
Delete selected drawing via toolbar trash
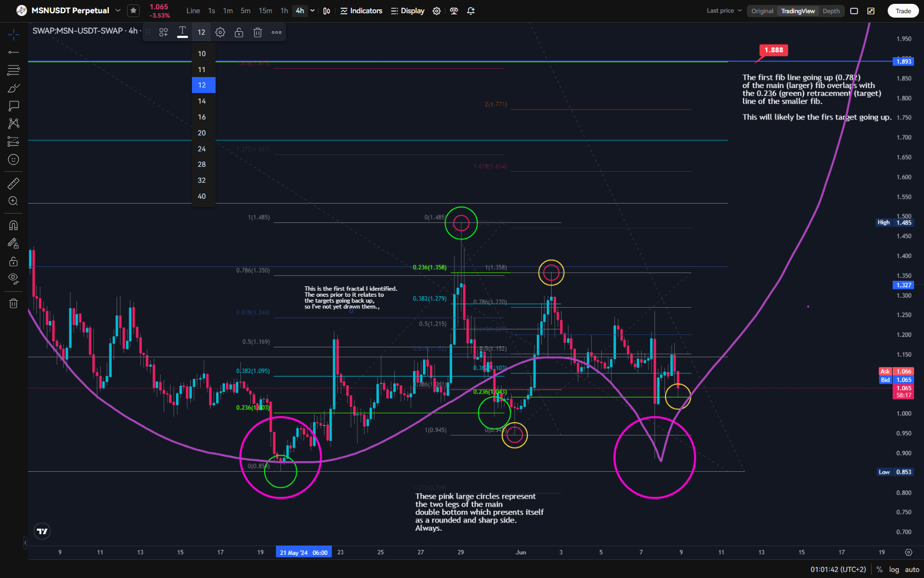[257, 32]
